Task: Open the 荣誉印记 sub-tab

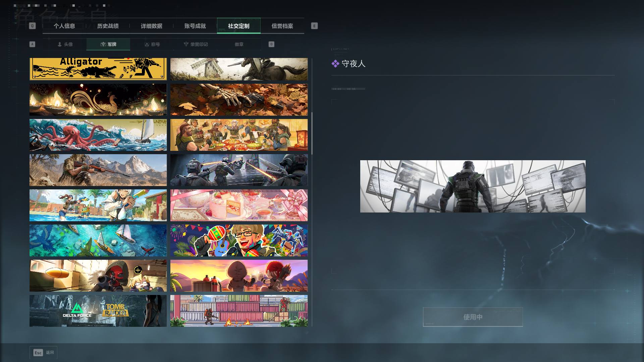Action: pos(196,44)
